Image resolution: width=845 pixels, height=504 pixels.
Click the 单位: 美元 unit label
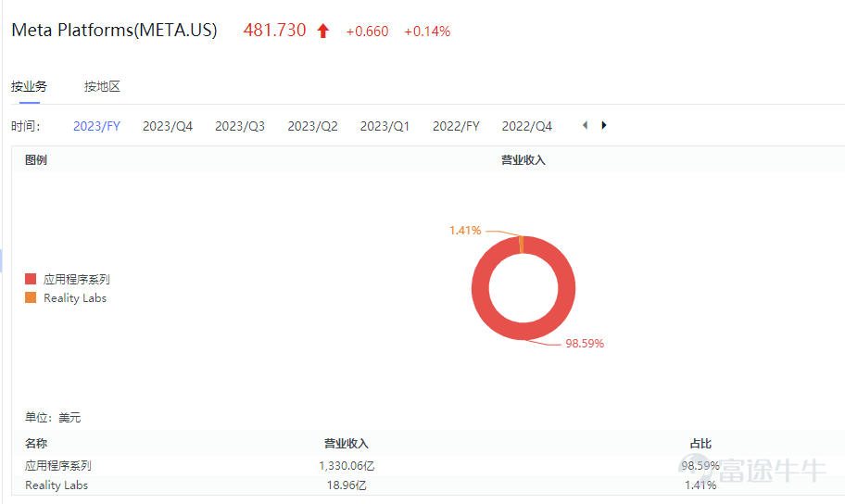point(53,417)
